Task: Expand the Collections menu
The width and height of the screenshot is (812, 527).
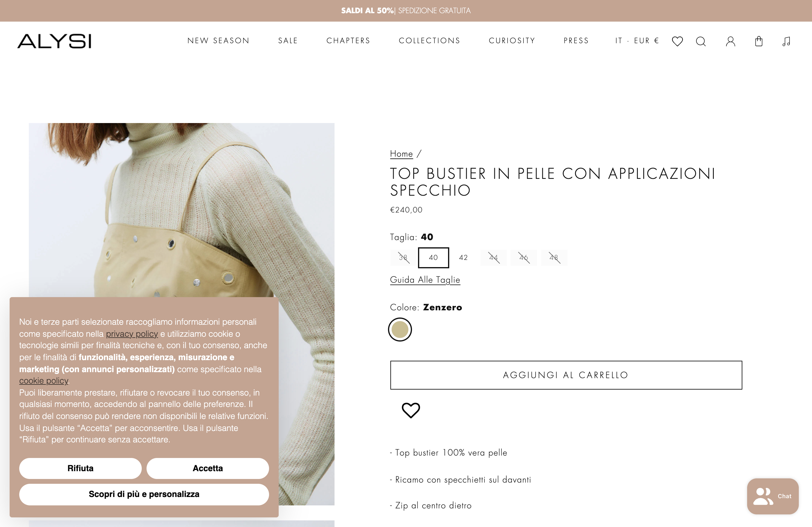Action: tap(429, 41)
